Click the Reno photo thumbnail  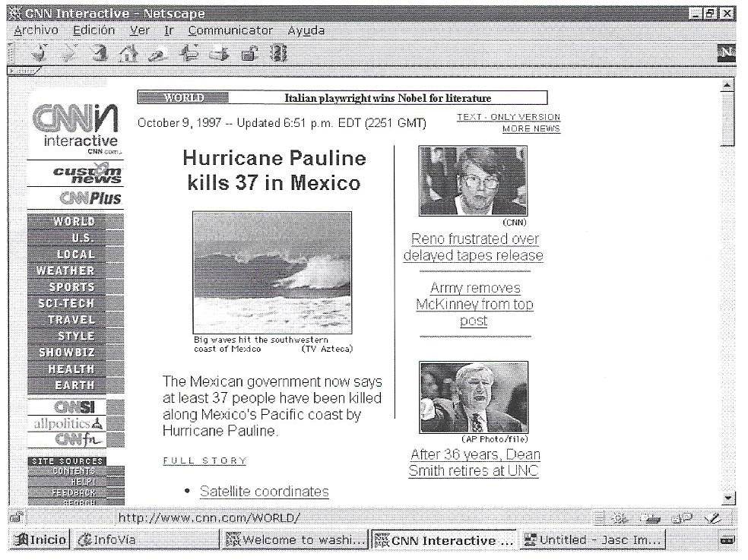coord(474,181)
